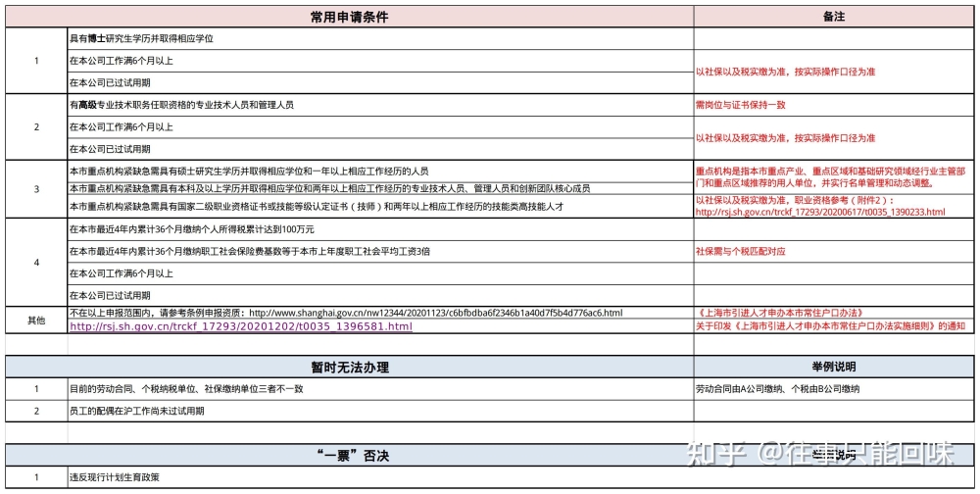Image resolution: width=980 pixels, height=494 pixels.
Task: Click the shanghai.gov.cn nw12344 regulation URL text
Action: click(436, 313)
